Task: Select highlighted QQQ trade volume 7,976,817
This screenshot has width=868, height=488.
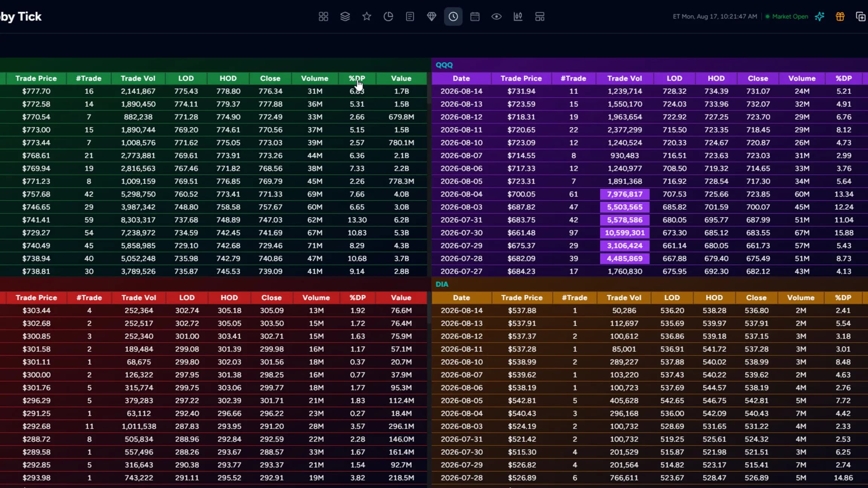Action: pyautogui.click(x=625, y=194)
